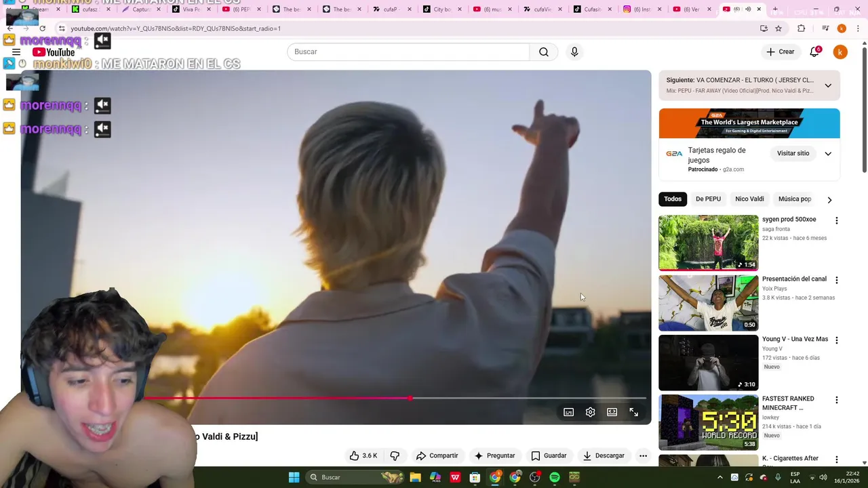The image size is (868, 488).
Task: Bookmark this page with star icon
Action: tap(778, 28)
